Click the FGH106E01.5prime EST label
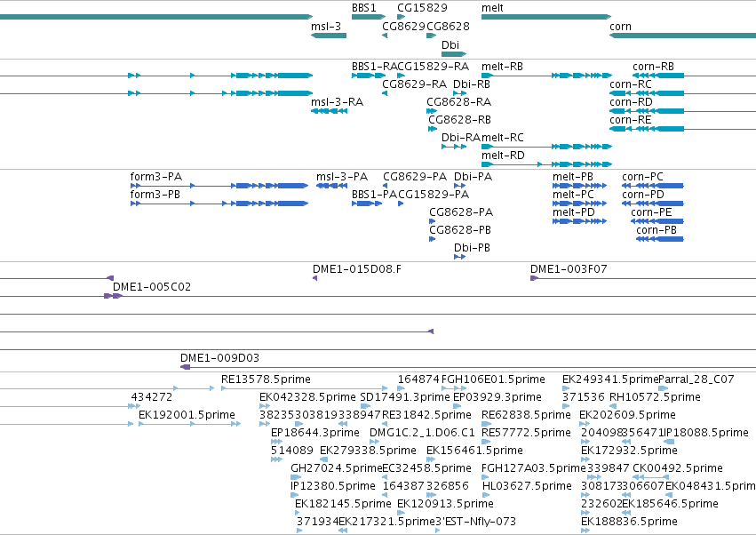This screenshot has height=535, width=756. [493, 379]
